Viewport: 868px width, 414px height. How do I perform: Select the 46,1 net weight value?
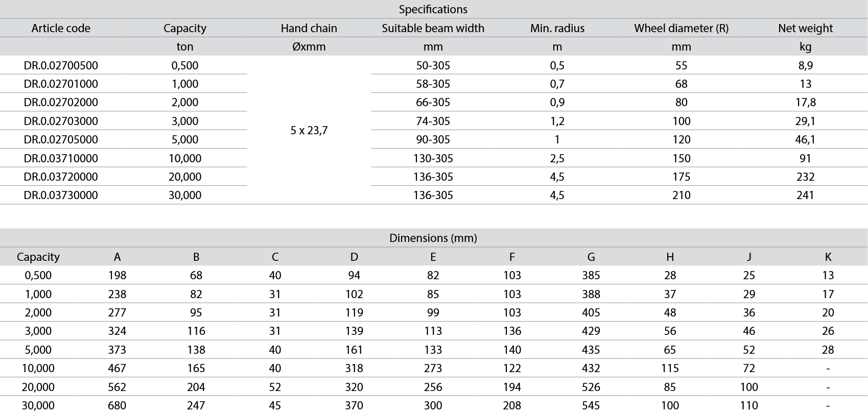pos(805,139)
